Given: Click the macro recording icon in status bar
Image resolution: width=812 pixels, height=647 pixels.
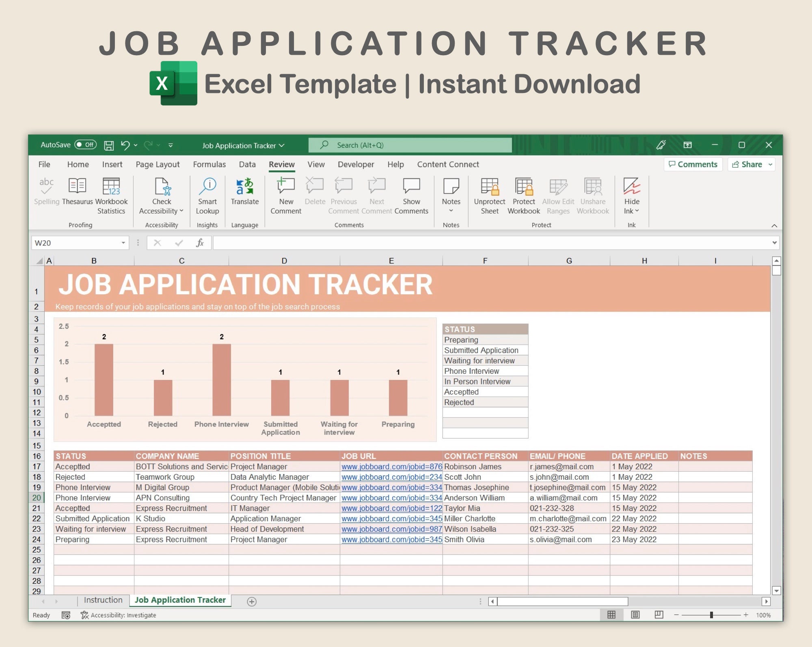Looking at the screenshot, I should (x=66, y=615).
